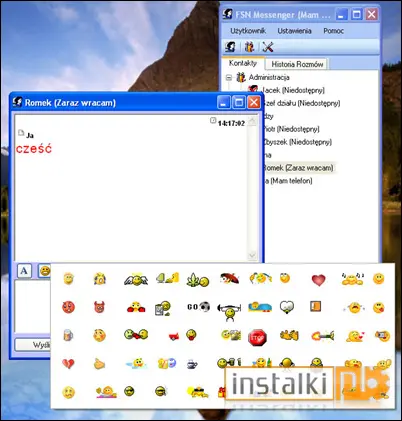
Task: Collapse the Administracja group
Action: point(229,78)
